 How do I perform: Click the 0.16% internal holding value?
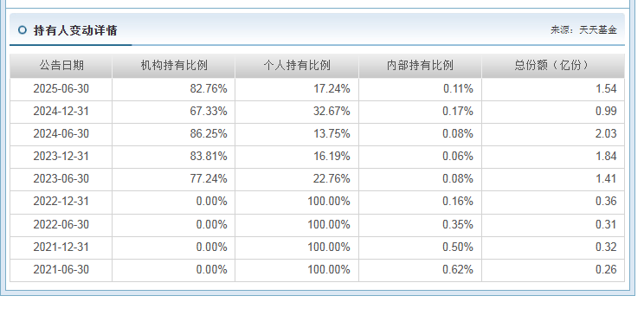pyautogui.click(x=458, y=202)
